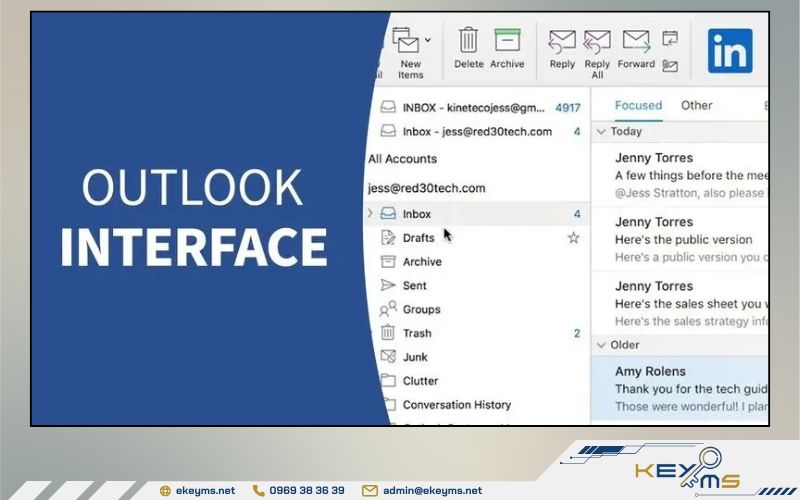This screenshot has width=800, height=500.
Task: Click the phone number 0969 38 36 39
Action: point(307,490)
